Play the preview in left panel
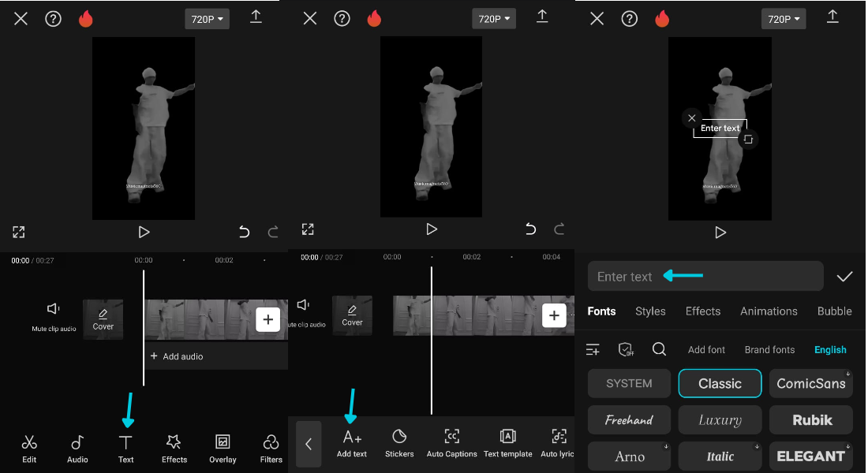This screenshot has height=473, width=868. [x=144, y=233]
